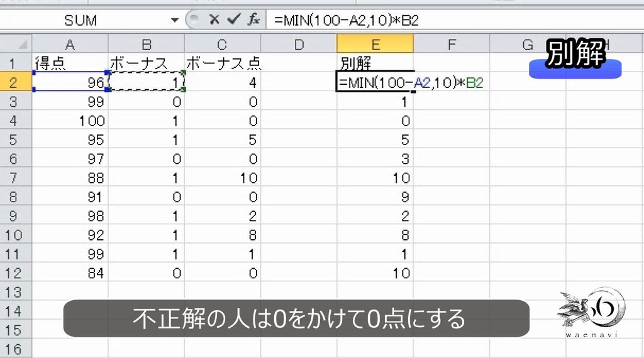
Task: Select row 8 header
Action: click(x=16, y=197)
